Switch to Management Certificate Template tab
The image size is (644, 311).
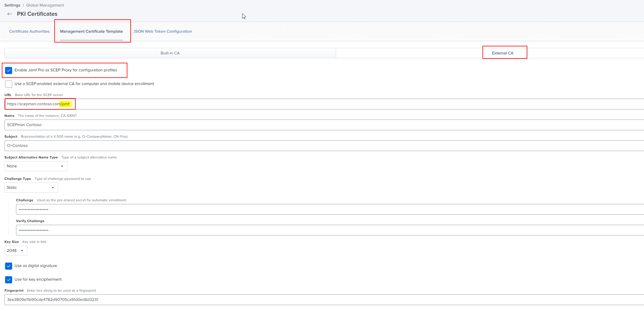(91, 31)
